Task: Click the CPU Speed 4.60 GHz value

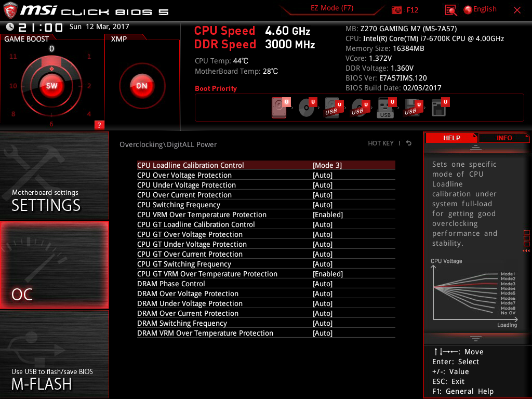Action: [287, 31]
